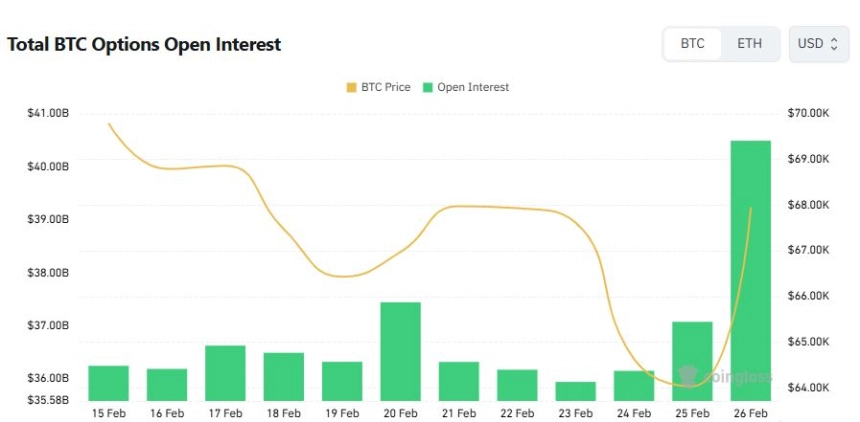Click the 16 Feb green bar
The height and width of the screenshot is (422, 860).
point(167,384)
